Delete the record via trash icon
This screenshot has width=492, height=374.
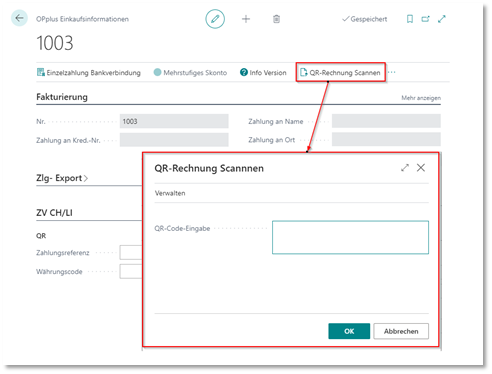[276, 19]
